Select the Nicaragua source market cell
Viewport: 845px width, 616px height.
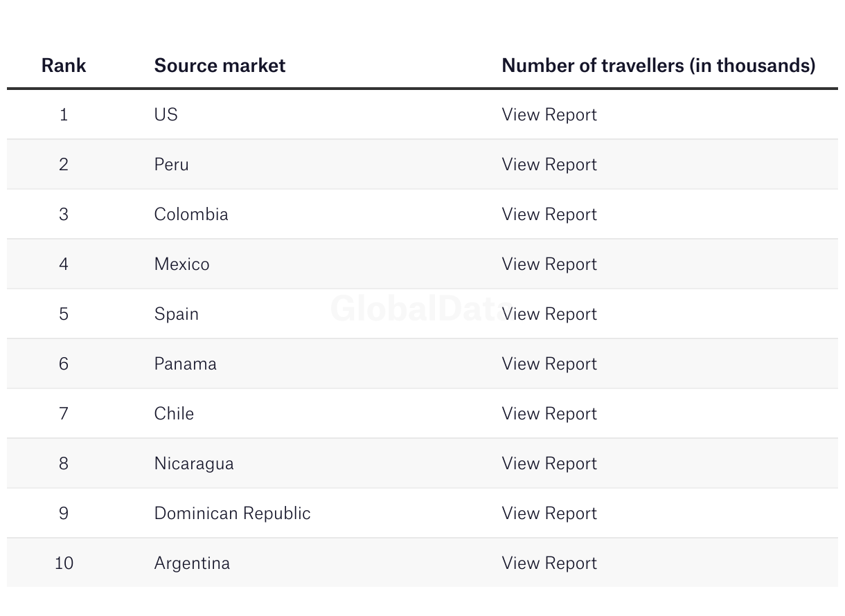click(194, 463)
